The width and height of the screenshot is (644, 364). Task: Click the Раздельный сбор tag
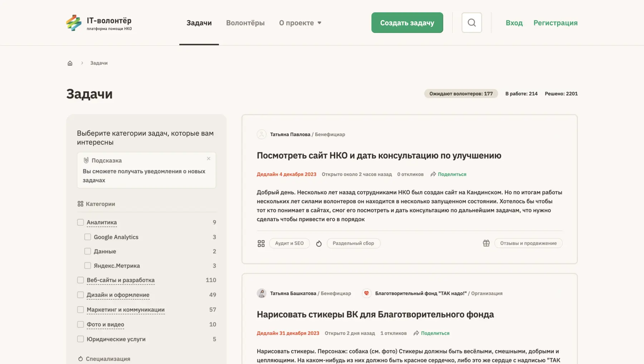coord(353,243)
